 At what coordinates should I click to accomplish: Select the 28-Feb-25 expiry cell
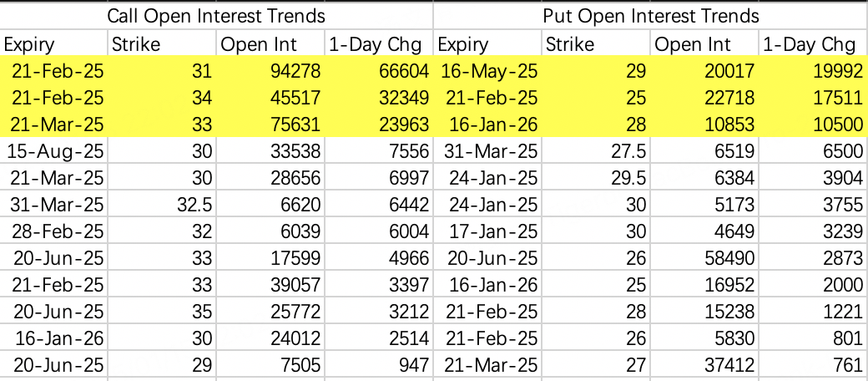[x=55, y=232]
